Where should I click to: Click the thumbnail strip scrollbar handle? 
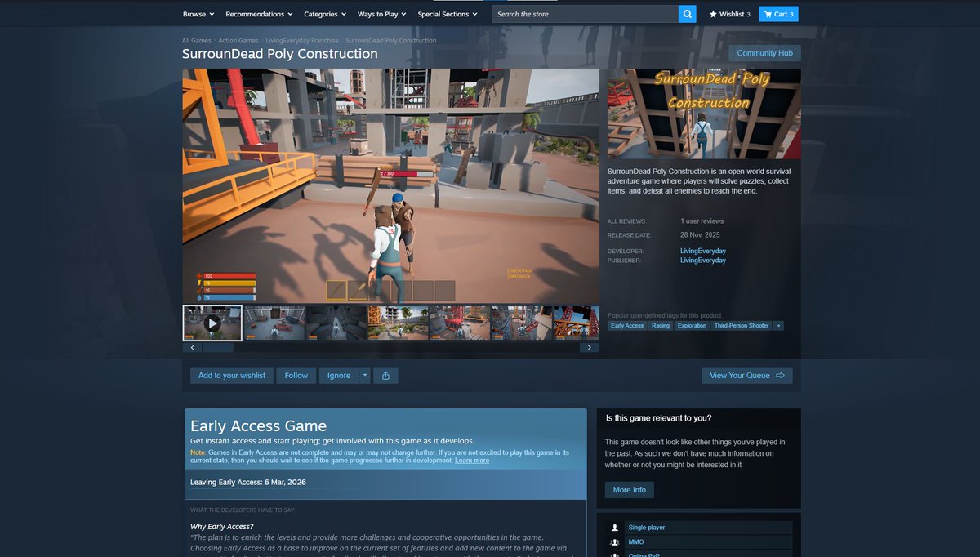(218, 348)
